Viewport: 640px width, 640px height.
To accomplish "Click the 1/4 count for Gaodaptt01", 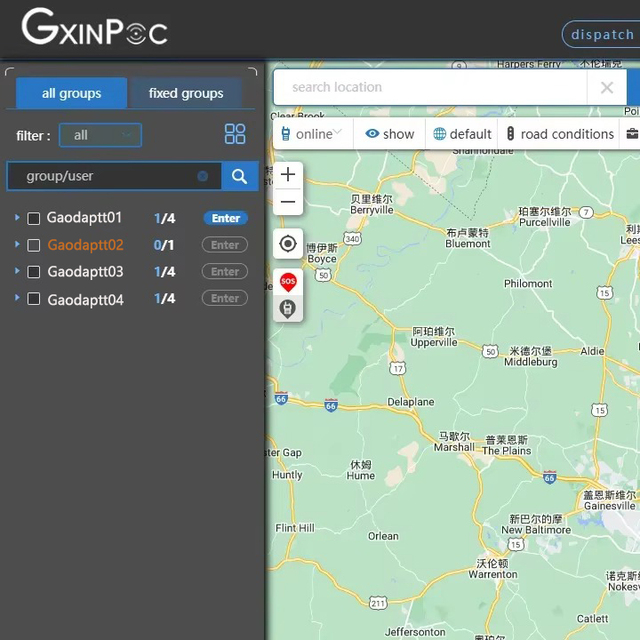I will (164, 218).
